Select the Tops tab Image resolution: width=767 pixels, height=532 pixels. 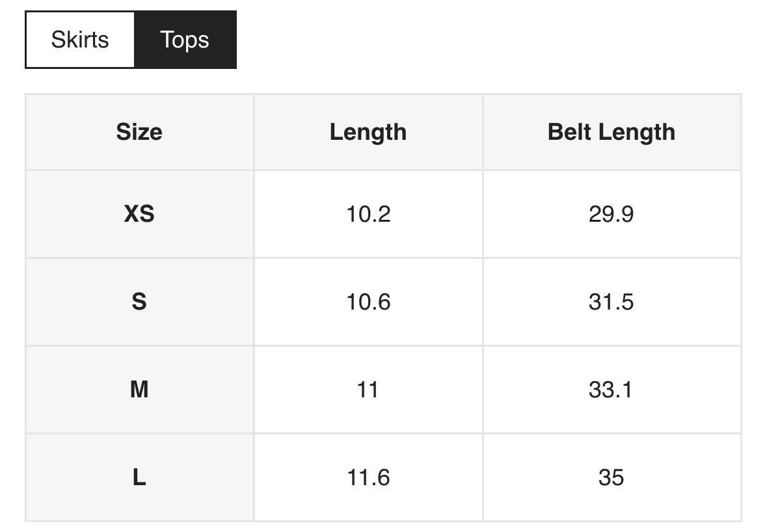pyautogui.click(x=185, y=40)
